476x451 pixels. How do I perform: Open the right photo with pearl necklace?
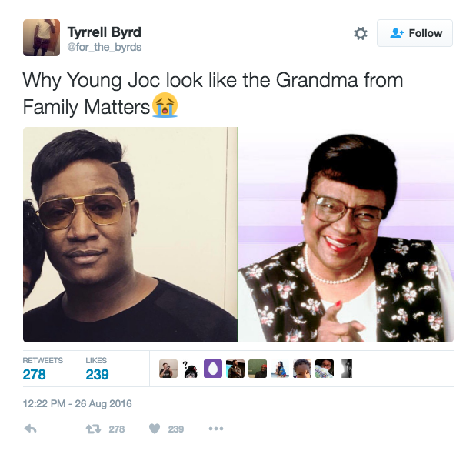(346, 235)
